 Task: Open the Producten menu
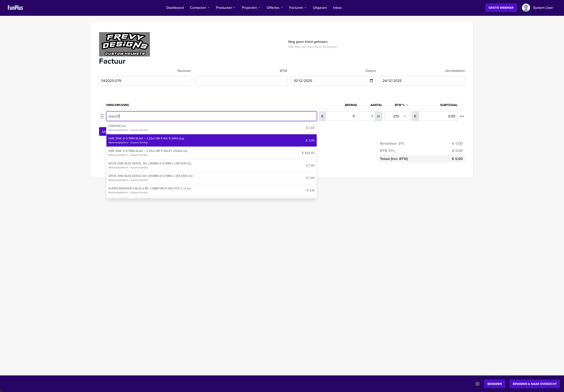(x=225, y=8)
